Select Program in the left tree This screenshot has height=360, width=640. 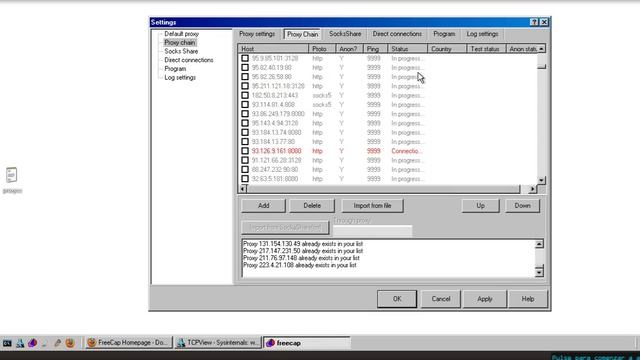pyautogui.click(x=175, y=69)
